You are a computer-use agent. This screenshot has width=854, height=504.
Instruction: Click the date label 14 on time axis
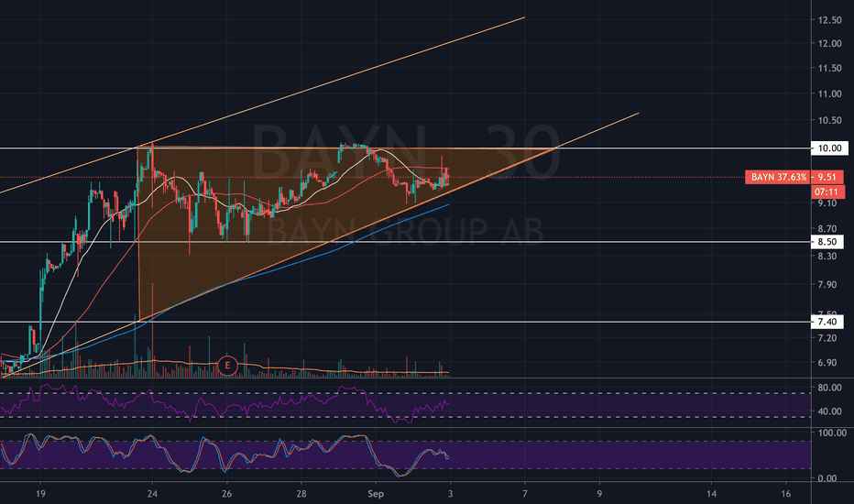pyautogui.click(x=711, y=494)
